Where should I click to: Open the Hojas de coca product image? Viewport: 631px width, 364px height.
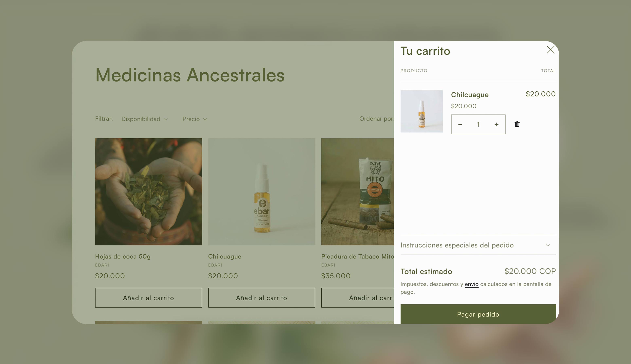(148, 192)
